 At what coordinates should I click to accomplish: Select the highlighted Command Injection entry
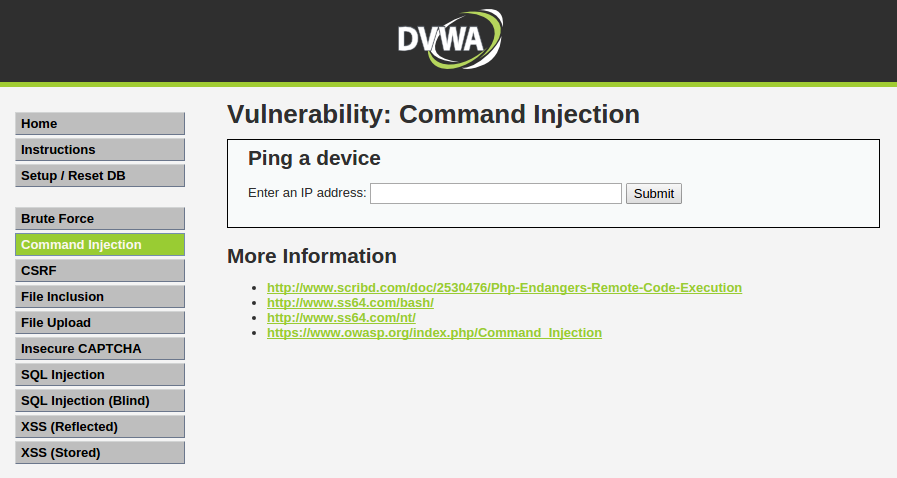pos(100,245)
